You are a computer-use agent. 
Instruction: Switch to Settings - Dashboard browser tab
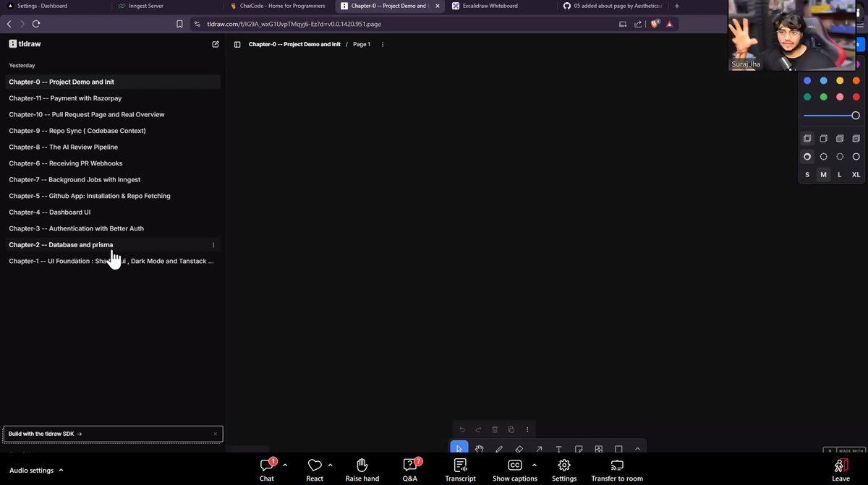pyautogui.click(x=55, y=6)
